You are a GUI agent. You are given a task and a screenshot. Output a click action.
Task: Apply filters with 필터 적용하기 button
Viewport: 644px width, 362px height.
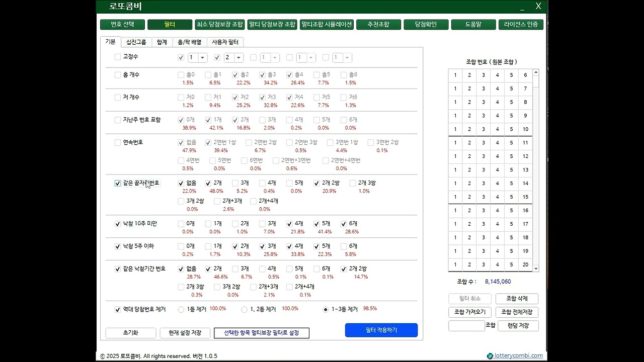tap(381, 330)
